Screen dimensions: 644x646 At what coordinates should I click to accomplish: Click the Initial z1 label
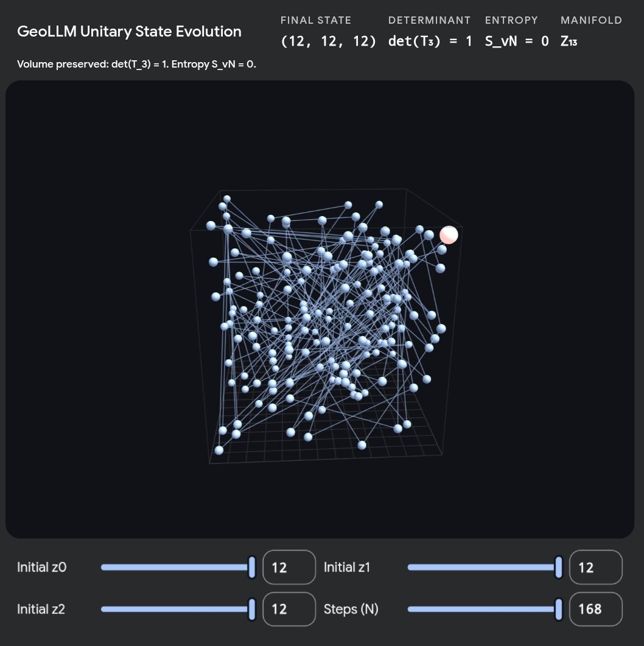coord(347,567)
